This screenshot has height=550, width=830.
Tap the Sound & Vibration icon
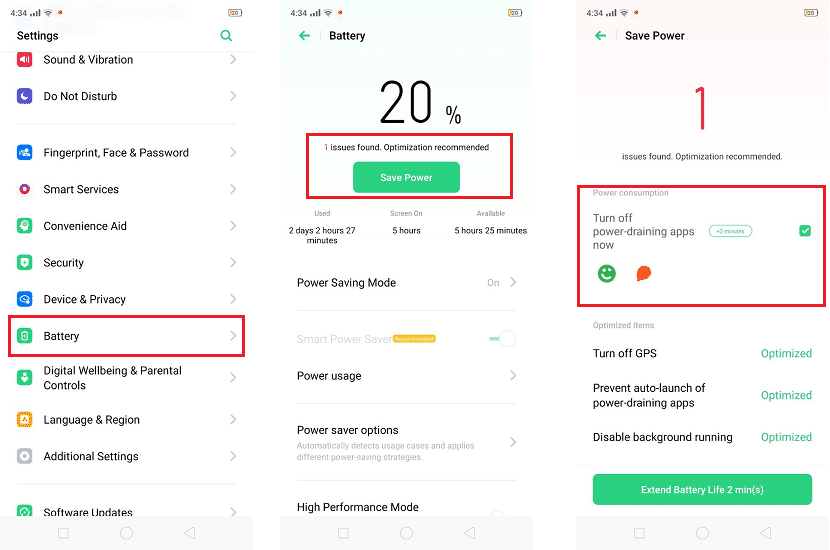pos(24,59)
